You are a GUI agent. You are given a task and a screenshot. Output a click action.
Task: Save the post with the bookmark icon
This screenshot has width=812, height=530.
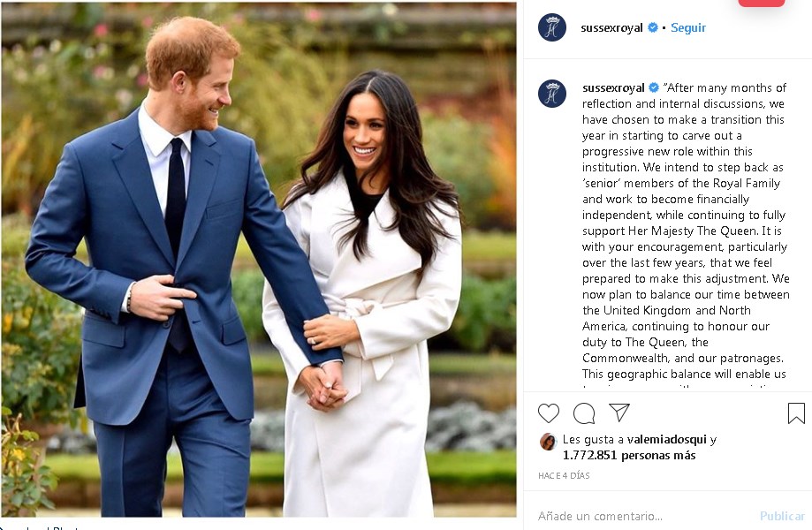pyautogui.click(x=796, y=413)
